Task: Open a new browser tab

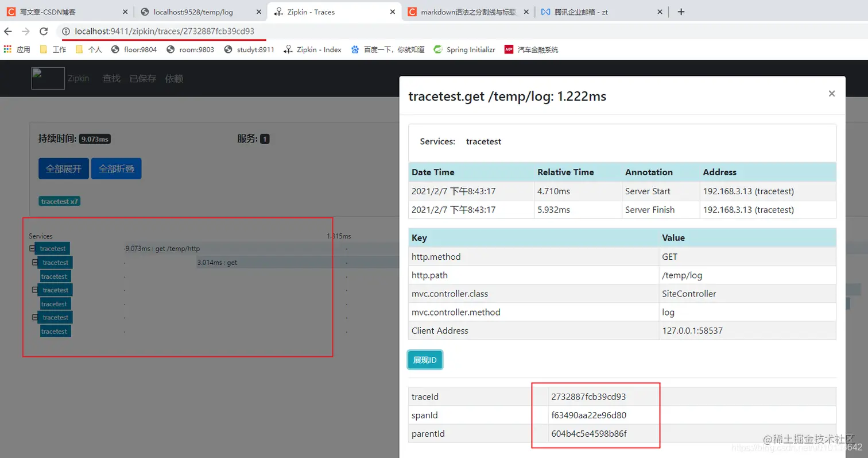Action: [681, 11]
